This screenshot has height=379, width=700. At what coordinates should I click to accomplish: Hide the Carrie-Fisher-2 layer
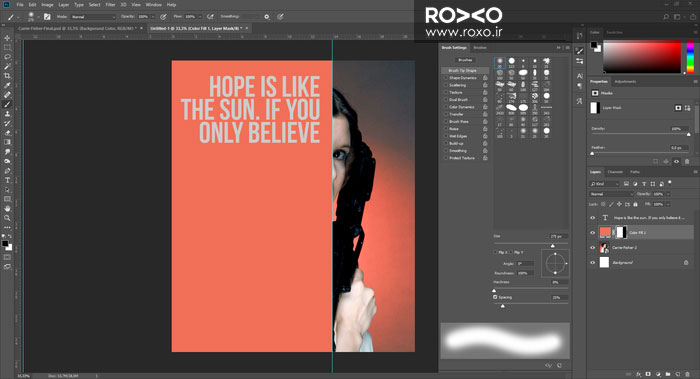point(592,247)
